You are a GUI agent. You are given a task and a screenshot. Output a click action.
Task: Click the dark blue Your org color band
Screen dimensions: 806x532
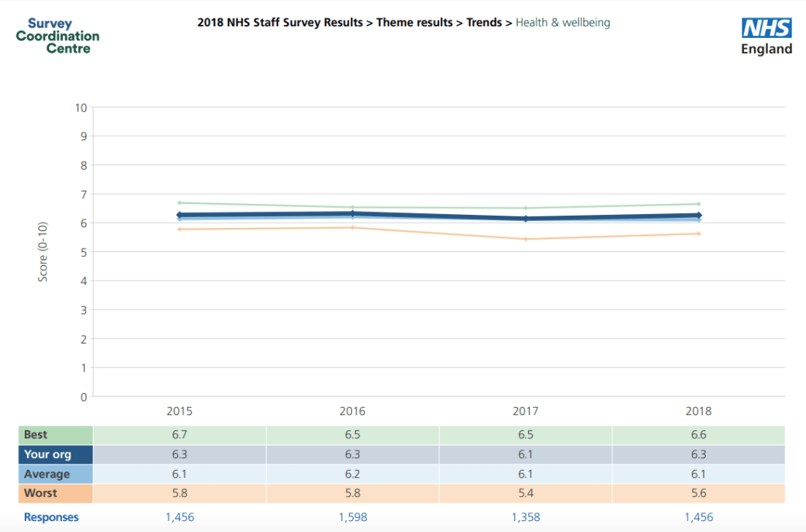click(54, 454)
